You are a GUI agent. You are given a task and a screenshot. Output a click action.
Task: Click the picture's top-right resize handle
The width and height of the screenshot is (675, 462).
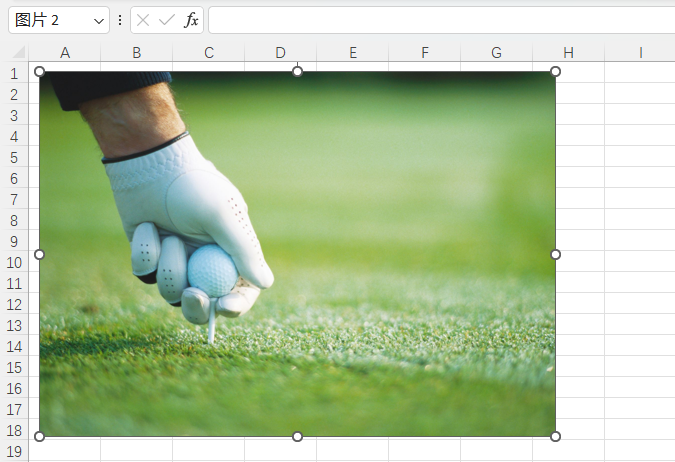556,71
